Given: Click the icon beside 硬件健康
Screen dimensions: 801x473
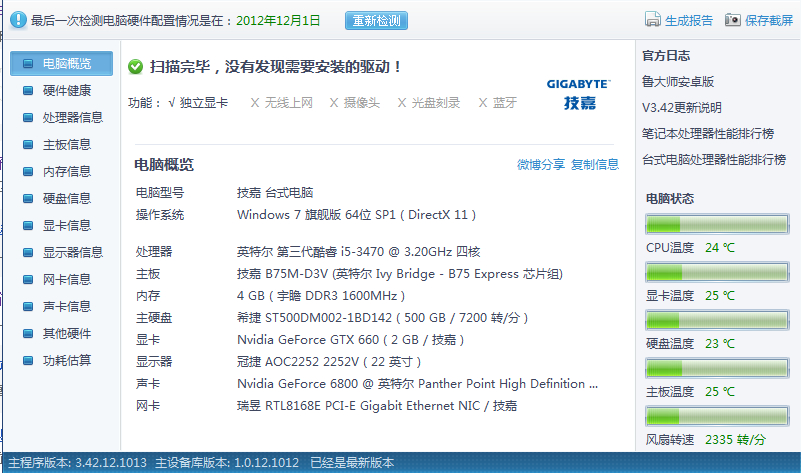Looking at the screenshot, I should coord(28,91).
